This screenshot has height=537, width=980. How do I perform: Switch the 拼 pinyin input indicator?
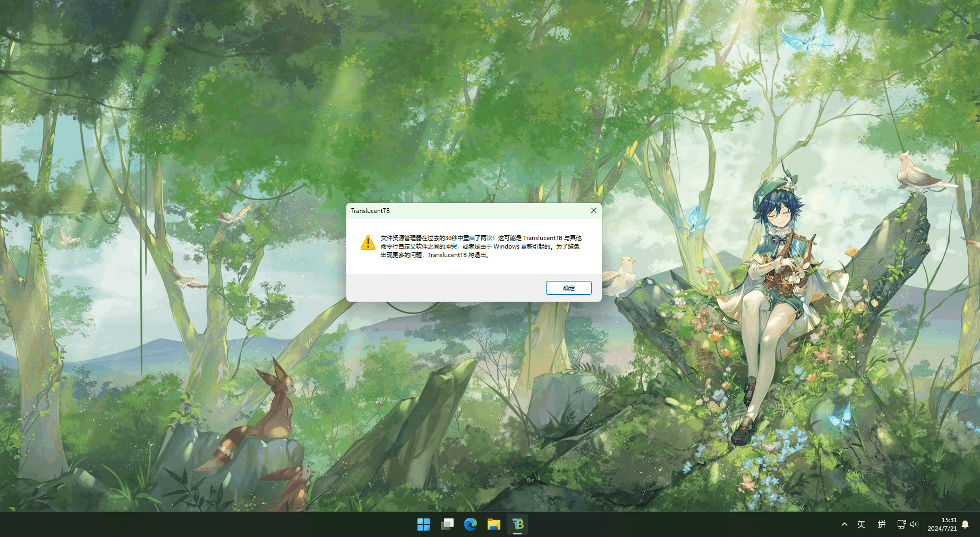pyautogui.click(x=882, y=524)
